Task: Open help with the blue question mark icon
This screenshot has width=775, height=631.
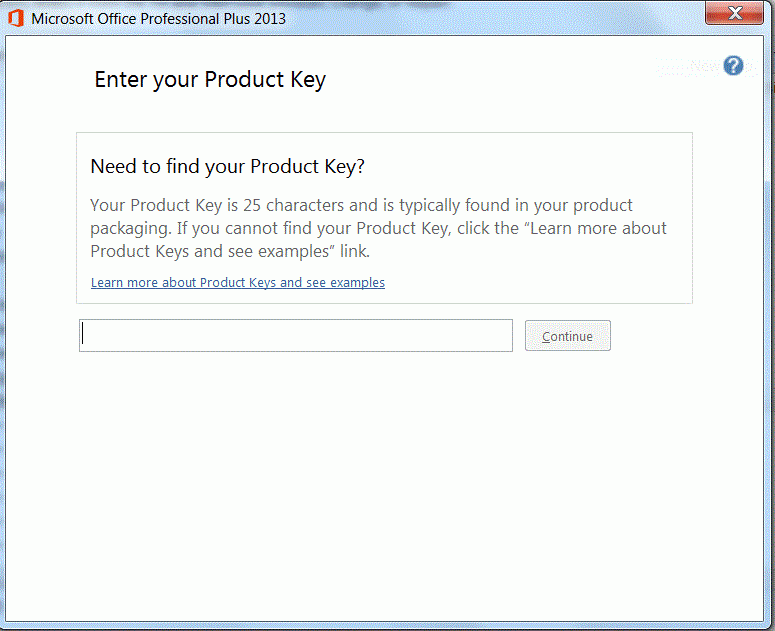Action: tap(734, 66)
